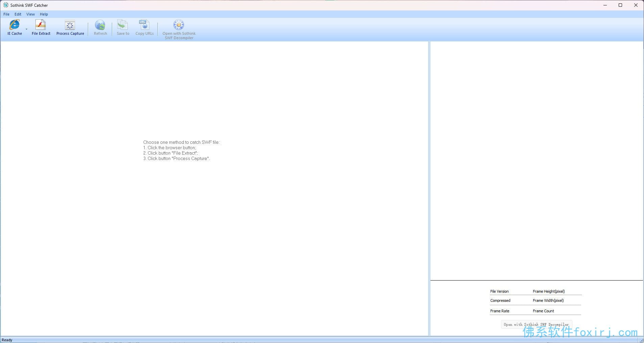Click the Open with Sothink SWF Decompiler button in info panel
644x343 pixels.
click(x=536, y=324)
